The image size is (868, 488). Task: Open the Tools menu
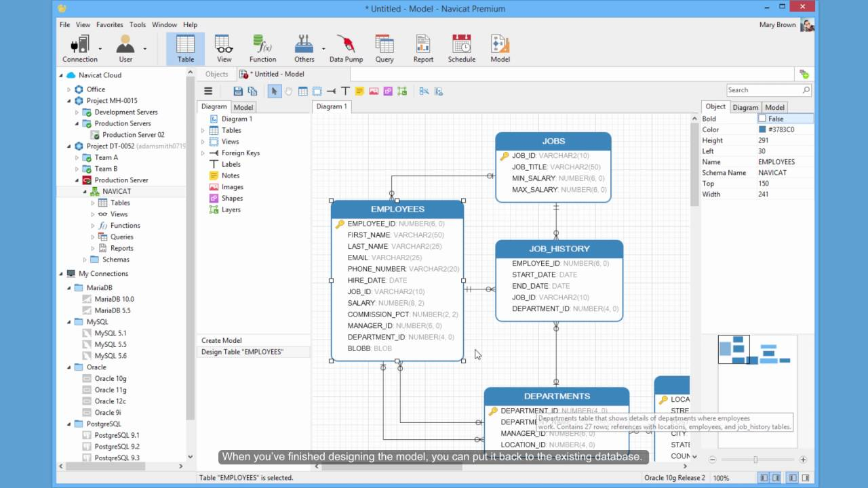(x=137, y=24)
